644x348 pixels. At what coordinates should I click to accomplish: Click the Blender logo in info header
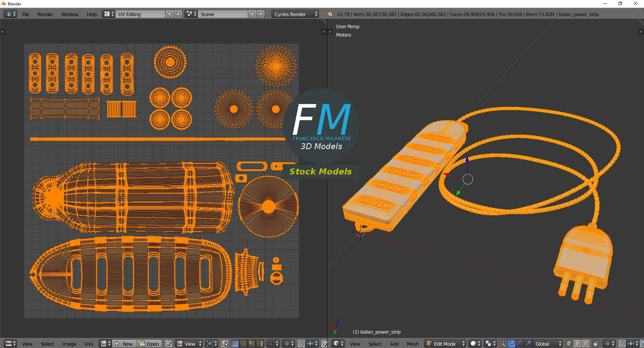pos(330,14)
